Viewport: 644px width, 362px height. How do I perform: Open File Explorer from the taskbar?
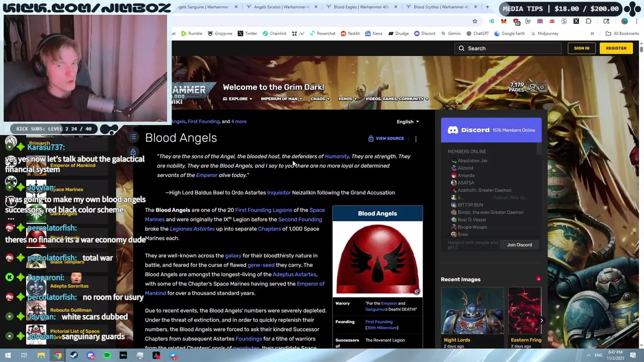pos(41,355)
